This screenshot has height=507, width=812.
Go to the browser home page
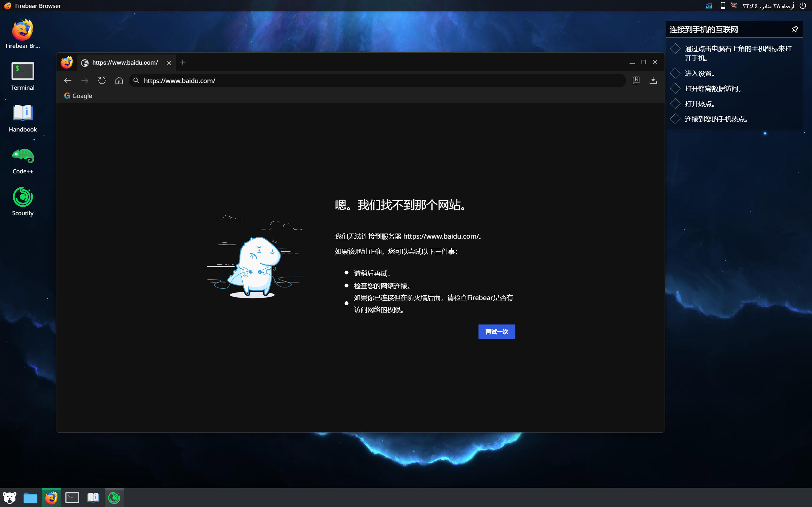[119, 80]
